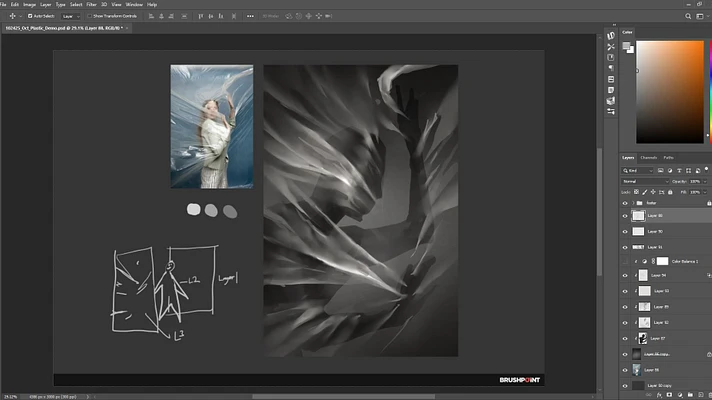Open the search magnifier icon
This screenshot has height=400, width=712.
[x=688, y=16]
